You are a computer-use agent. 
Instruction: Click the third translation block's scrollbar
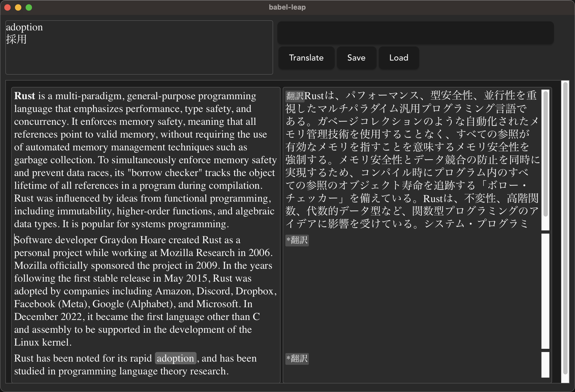545,364
